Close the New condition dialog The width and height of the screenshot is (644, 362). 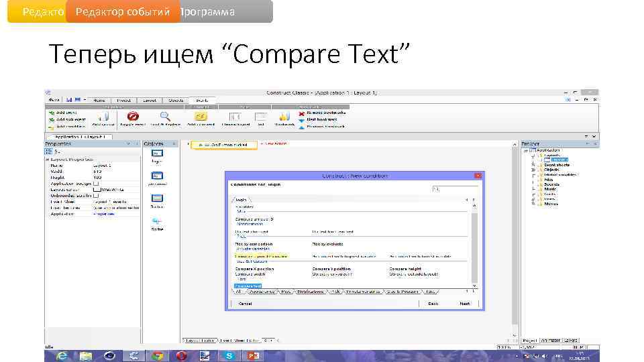tap(478, 176)
